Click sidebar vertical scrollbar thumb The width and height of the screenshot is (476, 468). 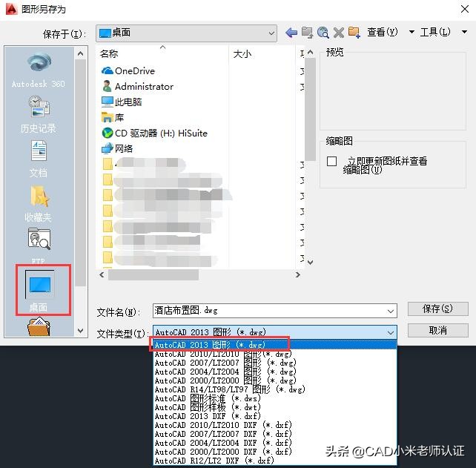point(81,173)
